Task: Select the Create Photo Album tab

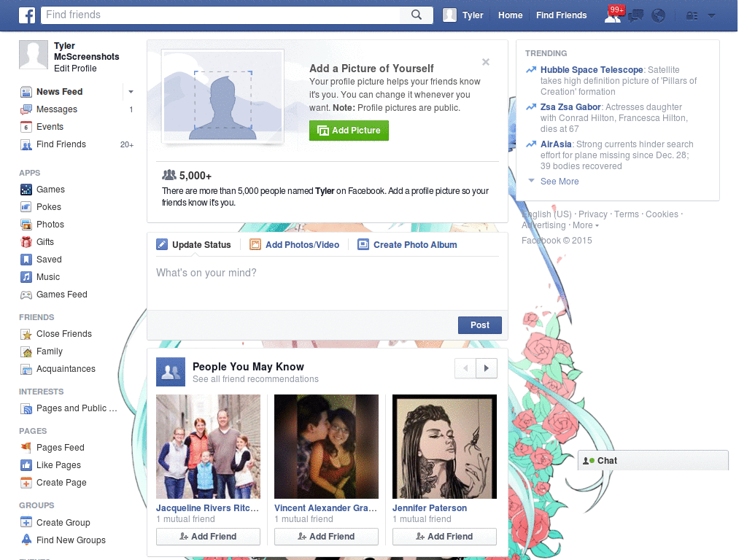Action: point(408,245)
